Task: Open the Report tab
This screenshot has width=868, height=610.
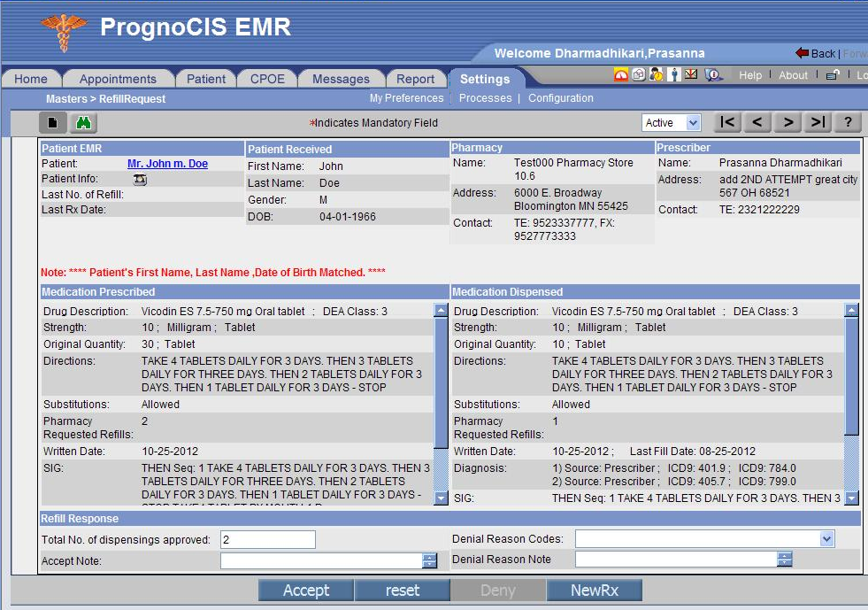Action: click(415, 79)
